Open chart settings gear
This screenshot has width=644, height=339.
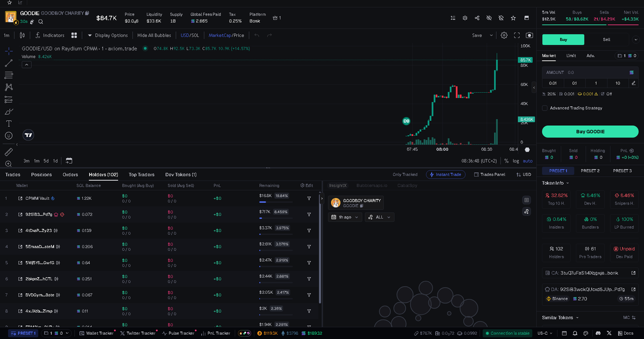(504, 35)
